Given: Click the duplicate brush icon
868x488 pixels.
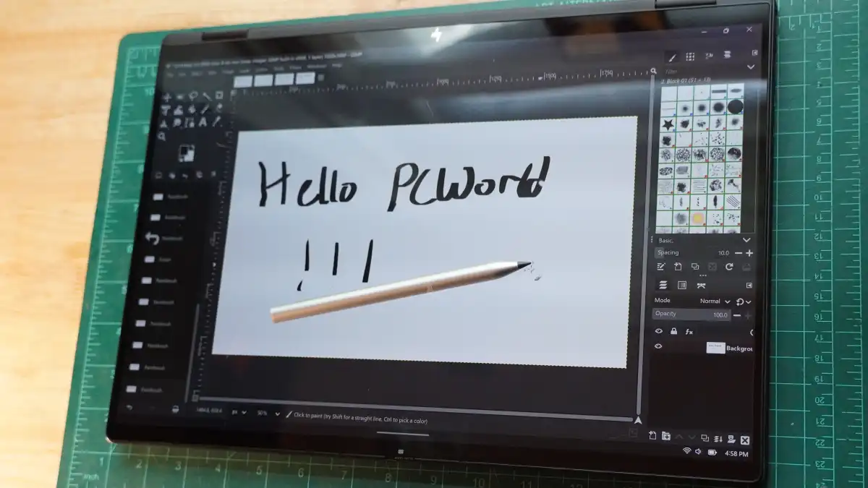Looking at the screenshot, I should click(695, 266).
